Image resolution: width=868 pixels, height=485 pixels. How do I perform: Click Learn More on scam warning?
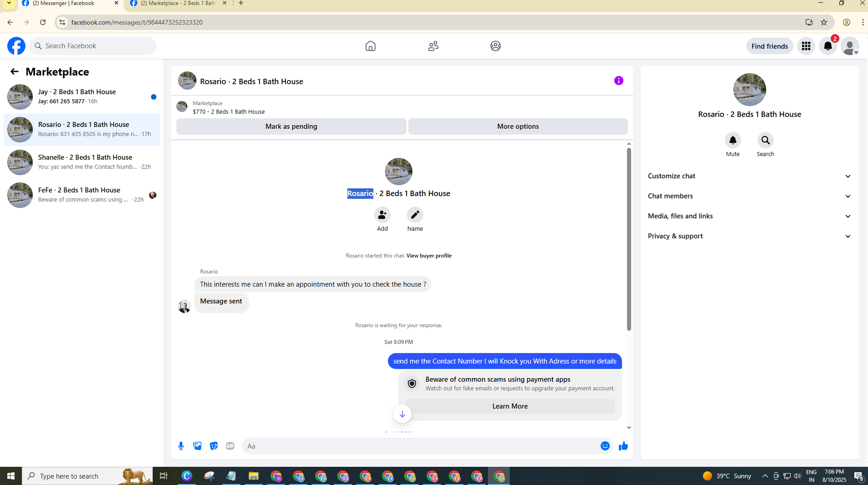point(510,406)
